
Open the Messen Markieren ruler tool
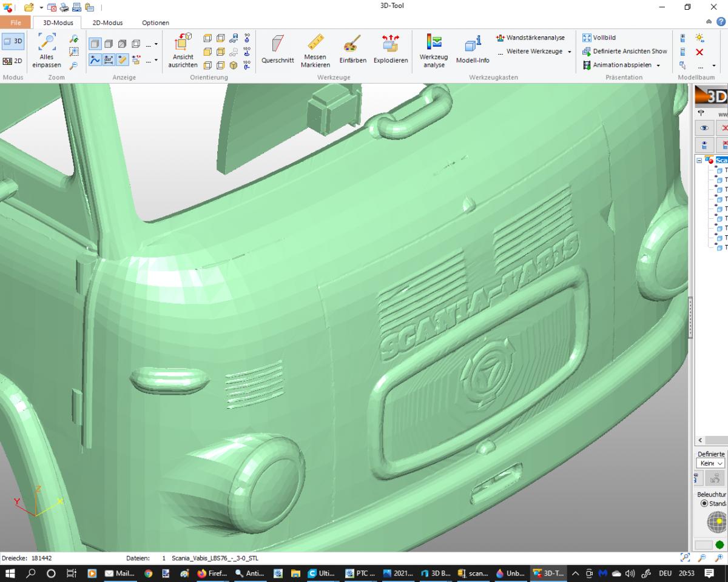click(x=315, y=51)
